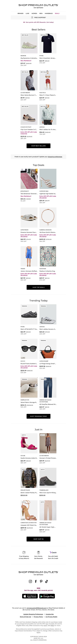Click the Shop Premium Outlets header logo
The image size is (77, 644).
[x=38, y=6]
